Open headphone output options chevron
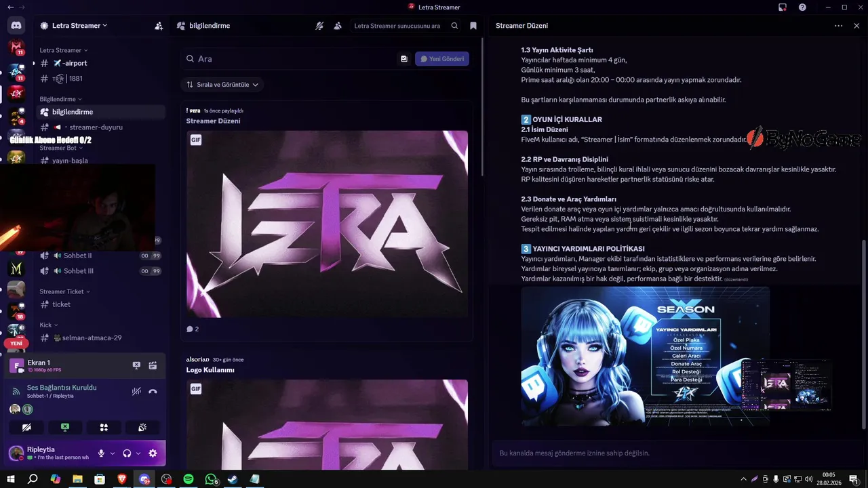The width and height of the screenshot is (868, 488). (138, 453)
